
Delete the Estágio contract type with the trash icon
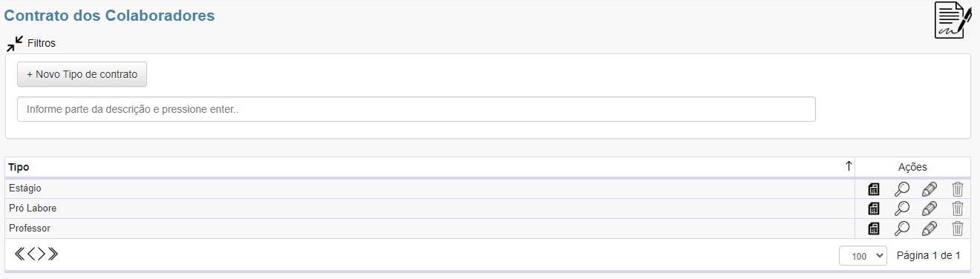click(x=958, y=189)
